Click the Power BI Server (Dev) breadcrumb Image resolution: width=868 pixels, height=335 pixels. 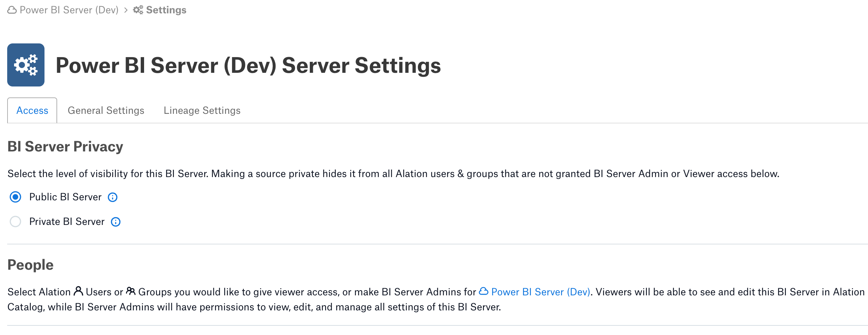69,10
